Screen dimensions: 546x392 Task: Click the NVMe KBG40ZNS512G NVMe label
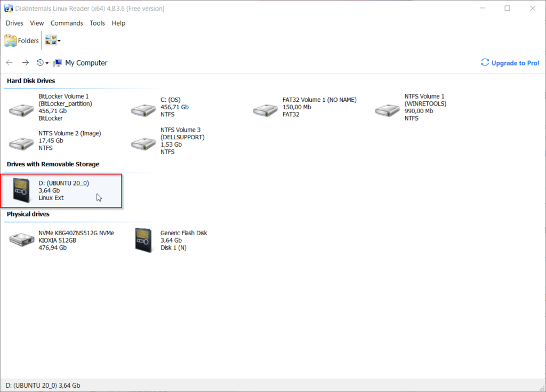pos(76,233)
